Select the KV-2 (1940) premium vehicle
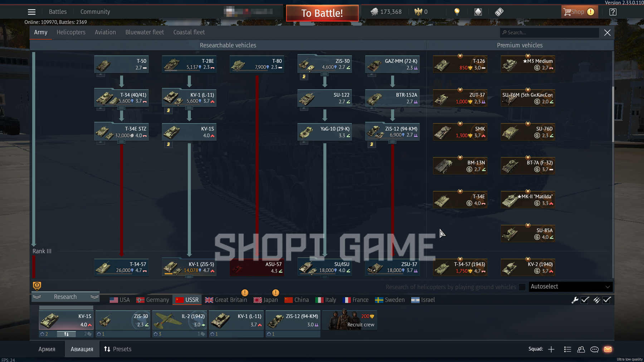Viewport: 644px width, 362px height. 528,268
